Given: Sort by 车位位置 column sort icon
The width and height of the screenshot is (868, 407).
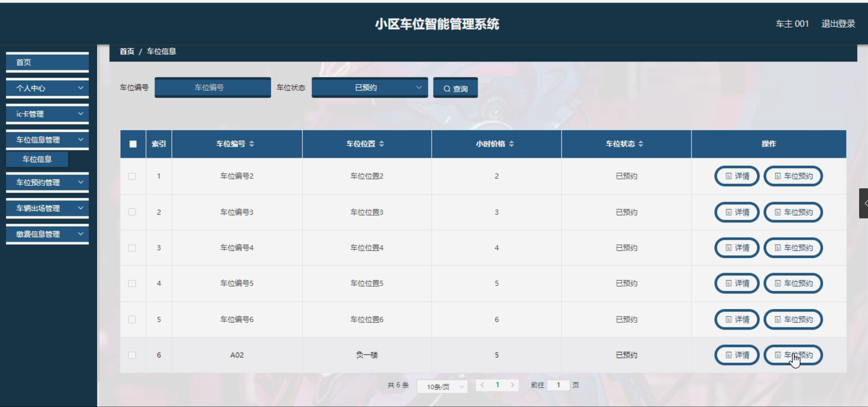Looking at the screenshot, I should (x=382, y=144).
